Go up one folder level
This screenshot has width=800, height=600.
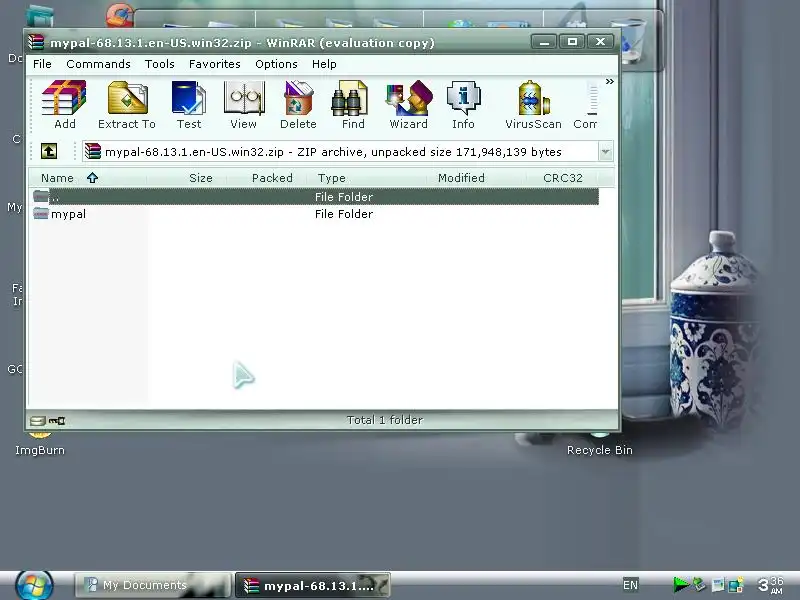click(x=49, y=151)
